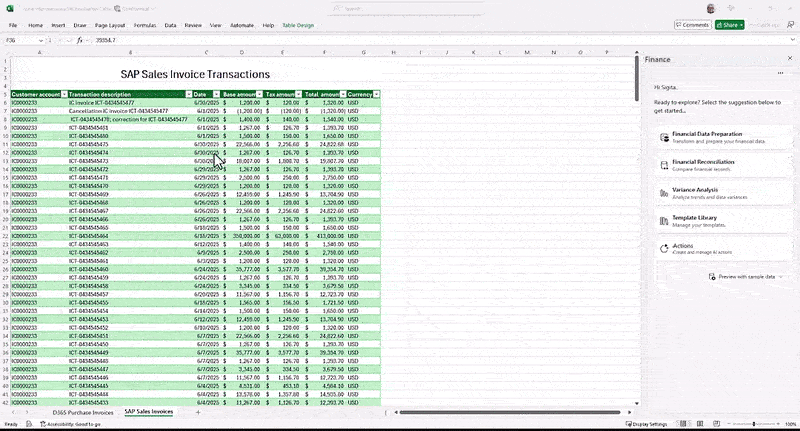Open the Currency column filter dropdown
The height and width of the screenshot is (431, 800).
click(376, 93)
